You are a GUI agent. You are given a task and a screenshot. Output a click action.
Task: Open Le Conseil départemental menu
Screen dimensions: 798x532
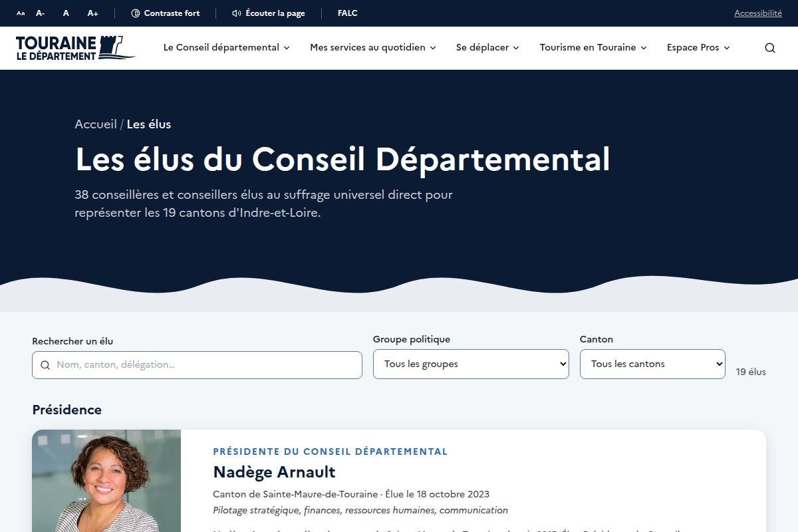point(227,48)
